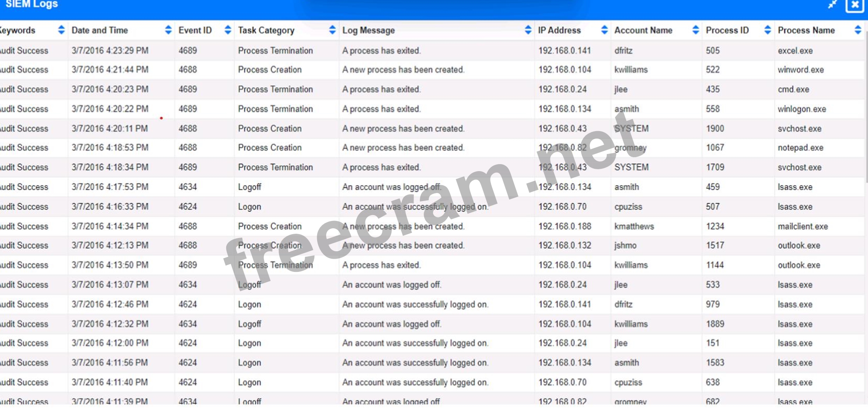The image size is (868, 408).
Task: Click the Process Name sort arrows
Action: [858, 30]
